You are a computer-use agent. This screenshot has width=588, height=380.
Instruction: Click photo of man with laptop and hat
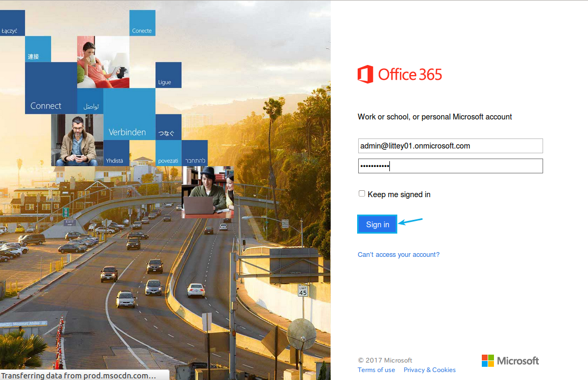(208, 192)
